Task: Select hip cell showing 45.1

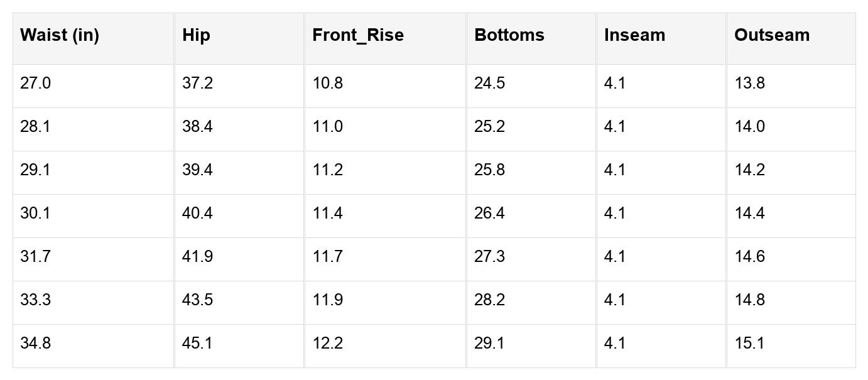Action: pyautogui.click(x=239, y=346)
